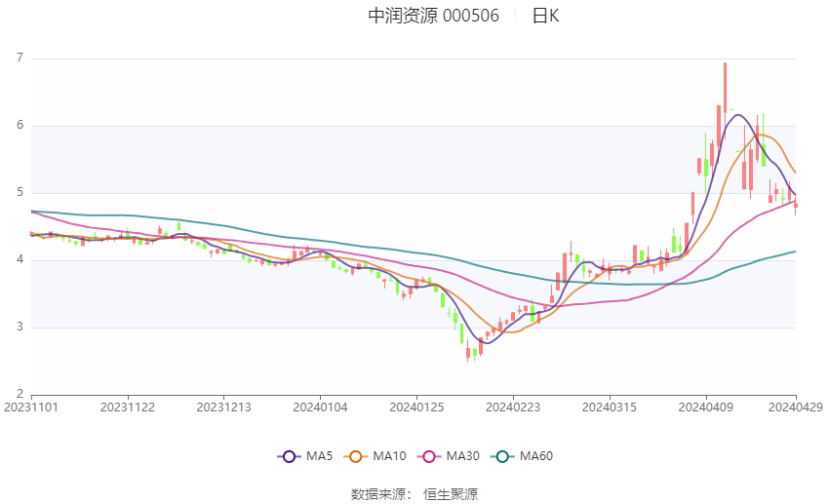
Task: Select the 20231101 date axis label
Action: (x=30, y=407)
